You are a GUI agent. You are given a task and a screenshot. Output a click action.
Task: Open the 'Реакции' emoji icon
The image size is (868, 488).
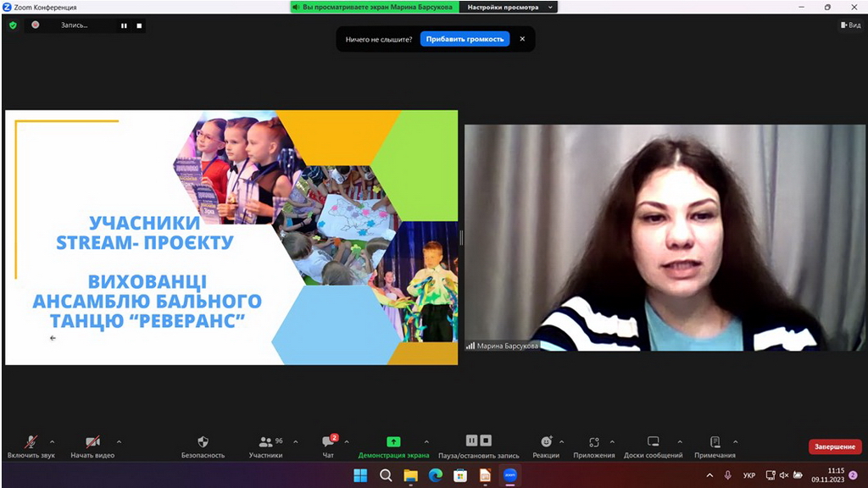click(x=546, y=442)
